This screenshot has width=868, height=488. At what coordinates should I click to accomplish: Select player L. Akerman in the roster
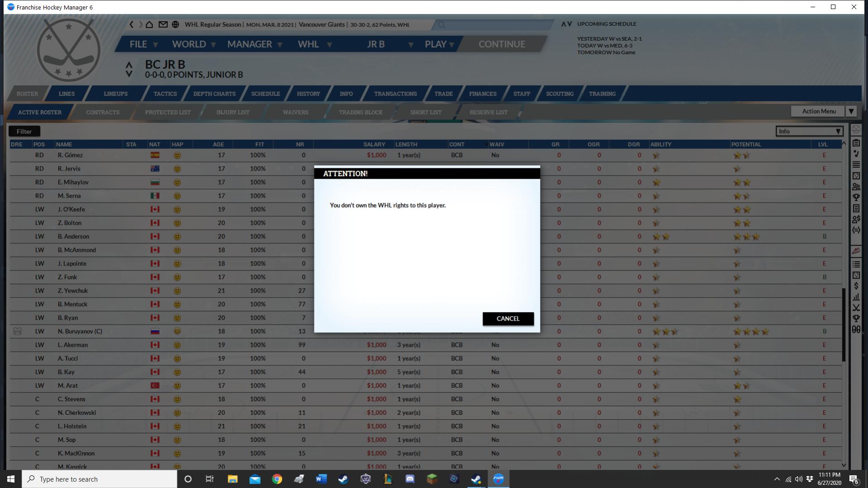73,345
